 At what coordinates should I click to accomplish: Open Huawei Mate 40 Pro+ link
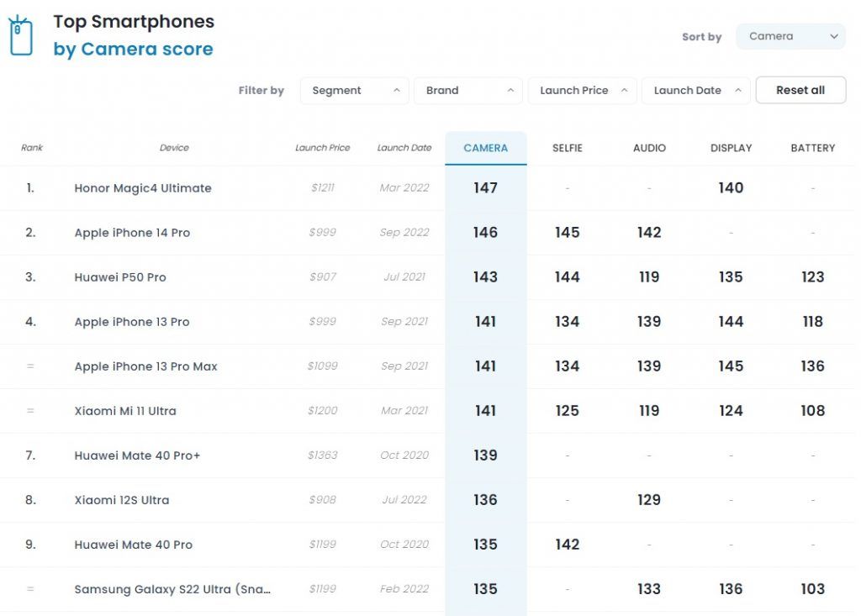[x=137, y=455]
